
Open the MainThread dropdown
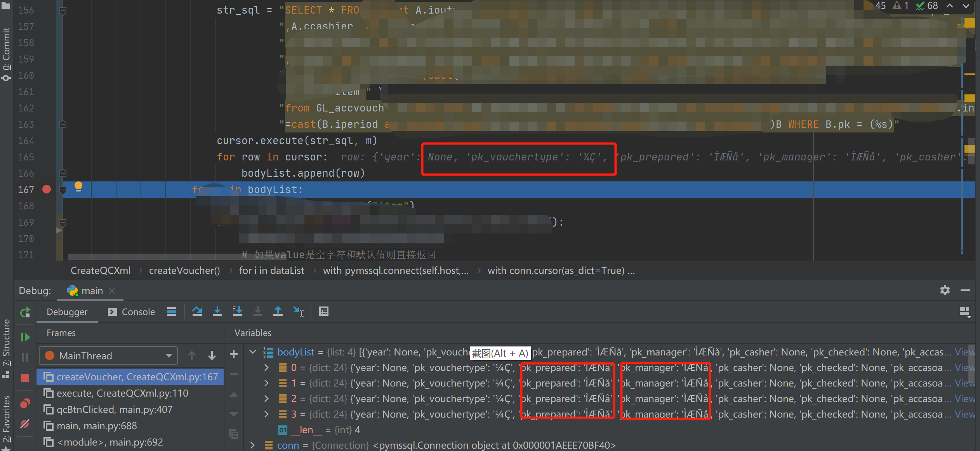coord(169,355)
